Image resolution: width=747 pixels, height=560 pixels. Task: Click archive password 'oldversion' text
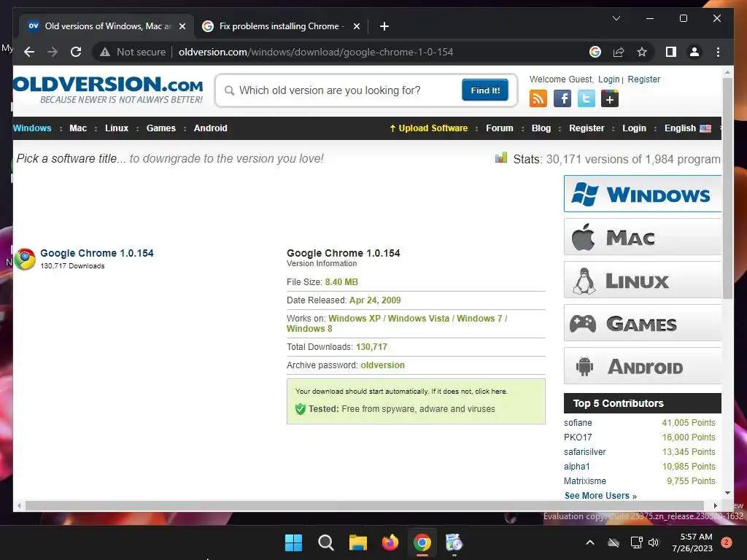pos(382,365)
